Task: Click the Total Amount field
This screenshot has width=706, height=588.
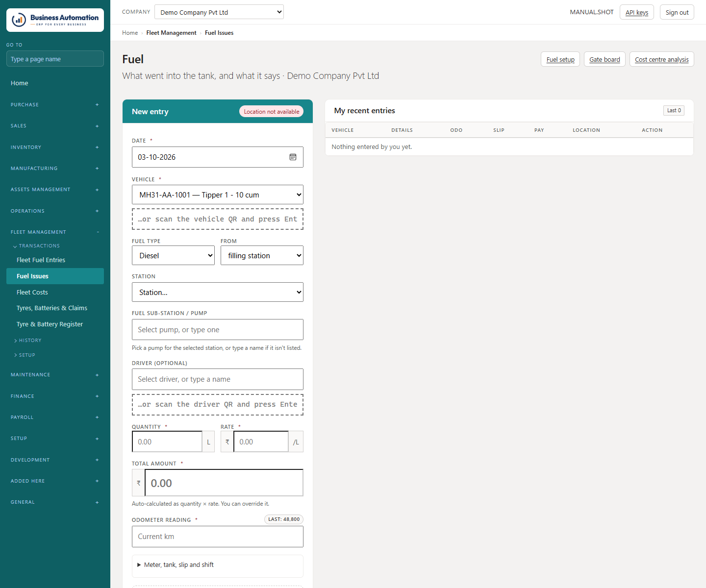Action: coord(224,483)
